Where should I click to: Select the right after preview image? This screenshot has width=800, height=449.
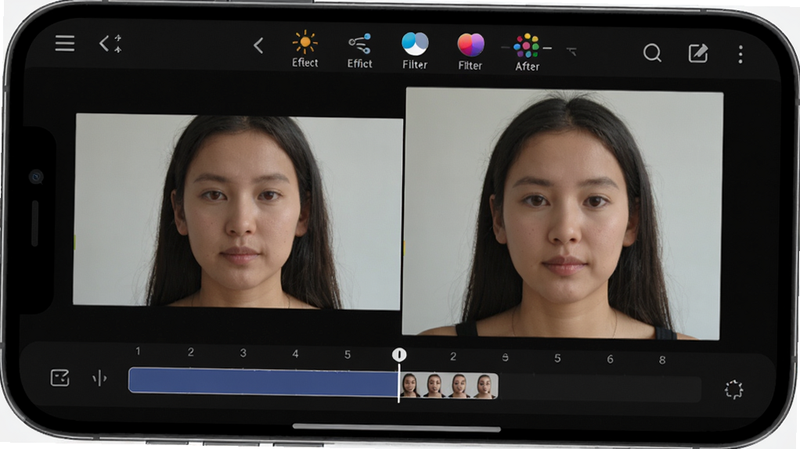point(563,213)
